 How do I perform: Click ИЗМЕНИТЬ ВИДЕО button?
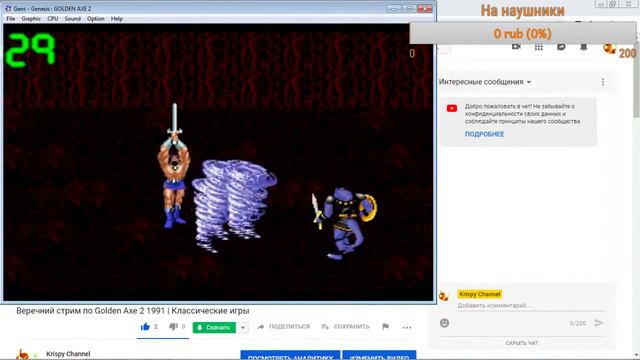point(379,355)
